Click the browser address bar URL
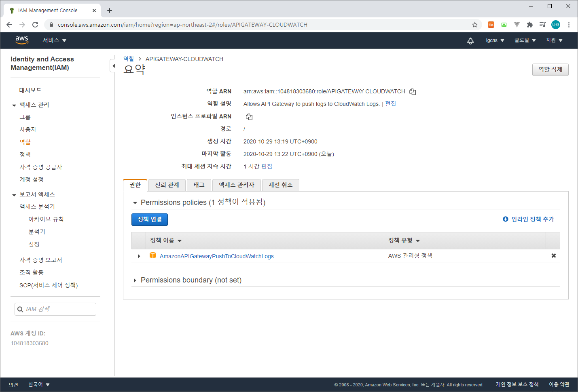578x392 pixels. coord(182,25)
